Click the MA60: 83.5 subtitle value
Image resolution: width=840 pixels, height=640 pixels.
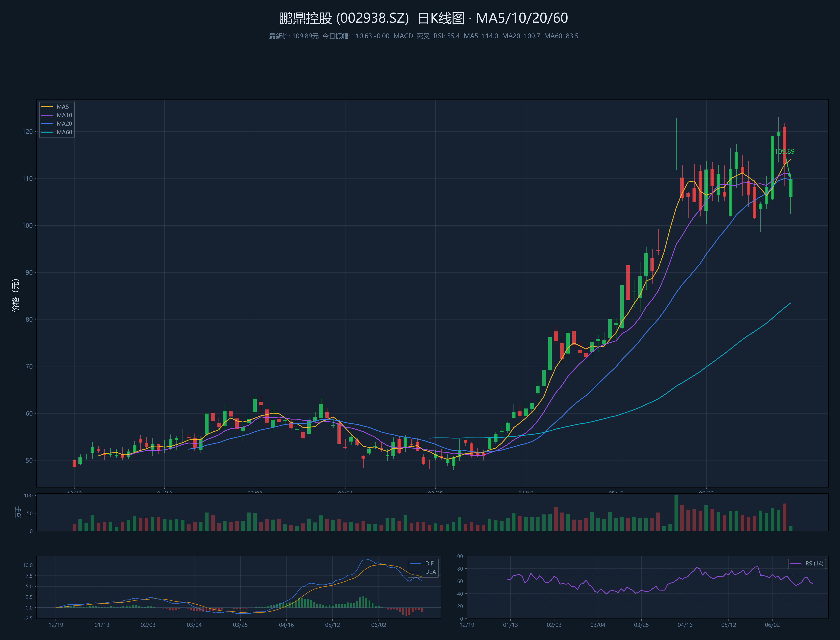[x=561, y=36]
